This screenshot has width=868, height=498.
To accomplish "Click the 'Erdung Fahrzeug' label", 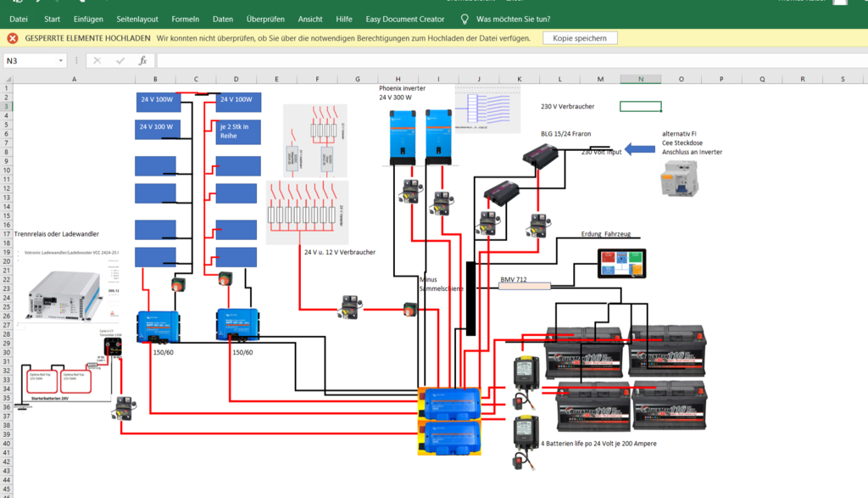I will [x=605, y=234].
